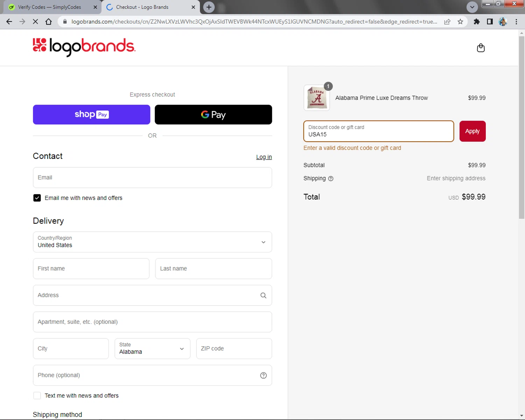Open the shopping bag cart icon
Image resolution: width=525 pixels, height=420 pixels.
[x=481, y=48]
